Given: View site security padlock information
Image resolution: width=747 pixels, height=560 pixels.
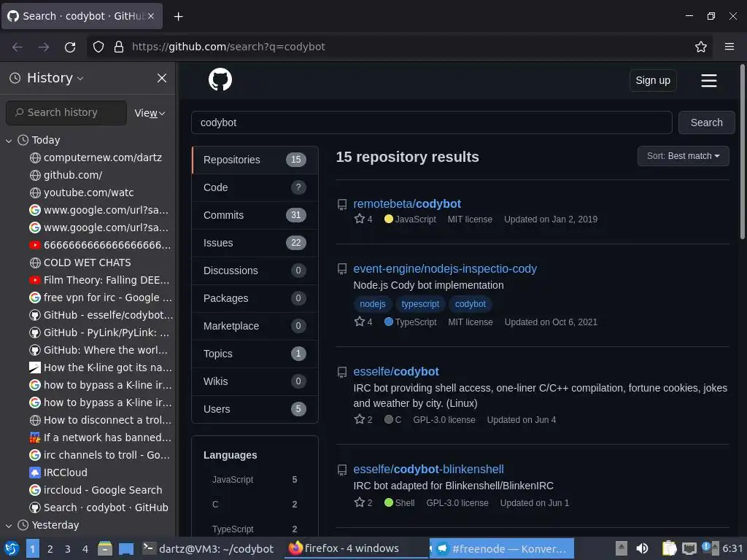Looking at the screenshot, I should [x=119, y=47].
